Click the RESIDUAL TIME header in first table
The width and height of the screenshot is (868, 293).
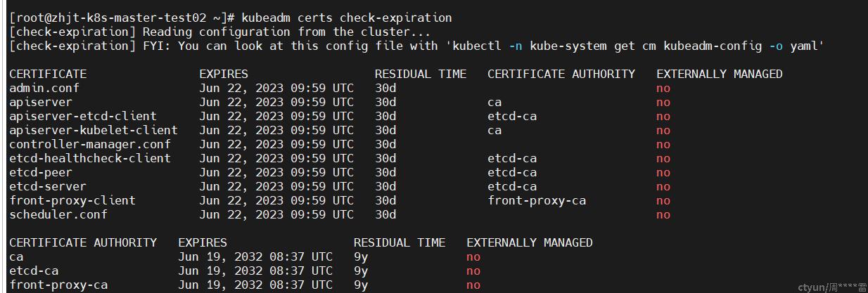[421, 74]
